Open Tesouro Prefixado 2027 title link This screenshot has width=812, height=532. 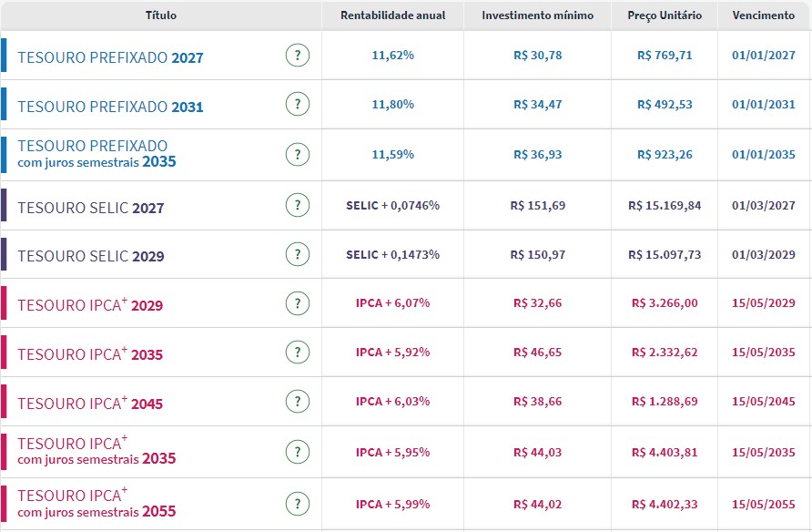(x=110, y=57)
